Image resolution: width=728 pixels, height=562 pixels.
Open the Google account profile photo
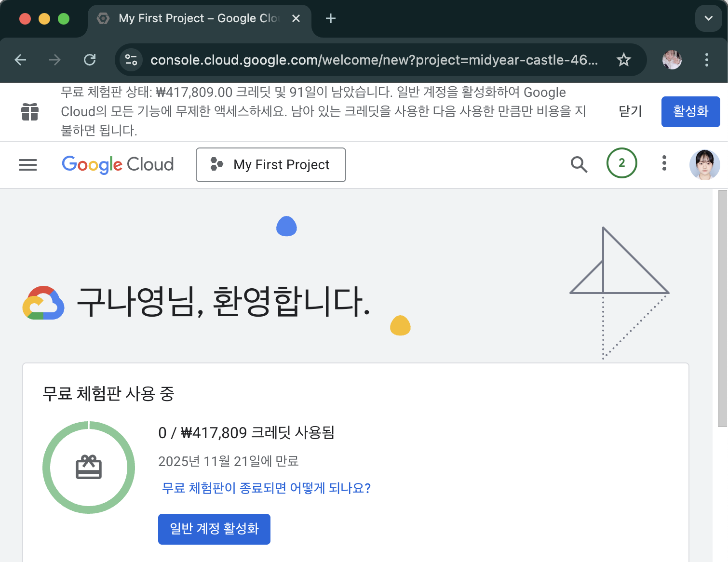click(x=705, y=165)
